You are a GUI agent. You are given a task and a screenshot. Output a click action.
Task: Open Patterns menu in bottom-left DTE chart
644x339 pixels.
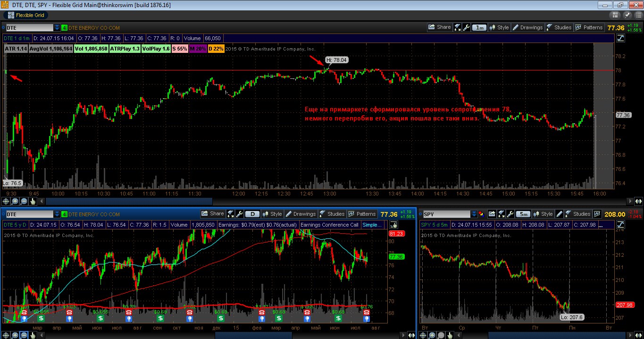[x=362, y=214]
